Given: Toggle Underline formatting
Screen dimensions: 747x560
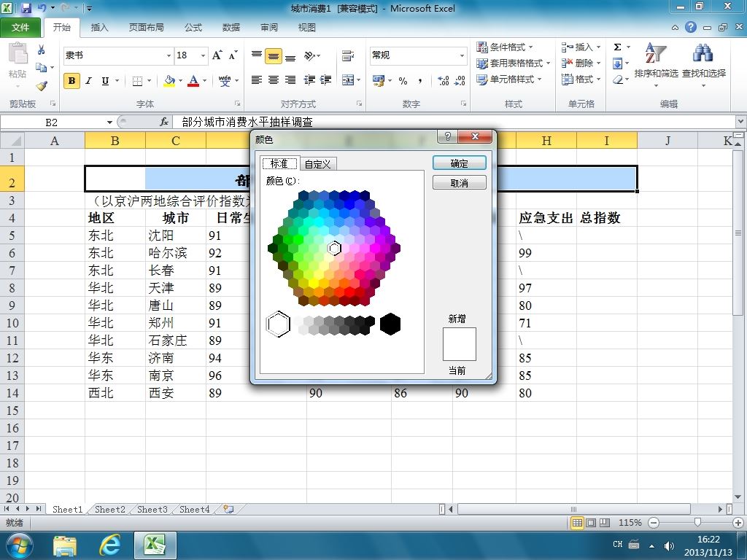Looking at the screenshot, I should (x=105, y=81).
